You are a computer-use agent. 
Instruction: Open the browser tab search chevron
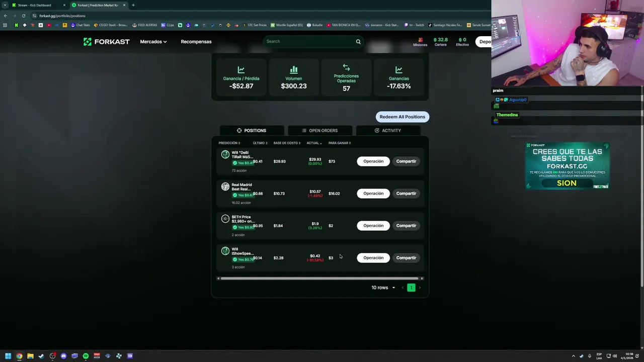pyautogui.click(x=5, y=5)
